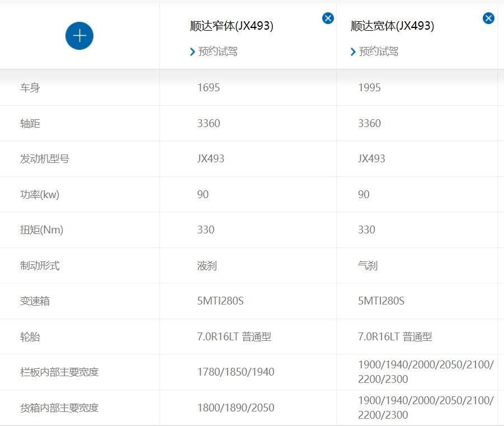
Task: Click the 功率(kw) row label
Action: tap(40, 194)
